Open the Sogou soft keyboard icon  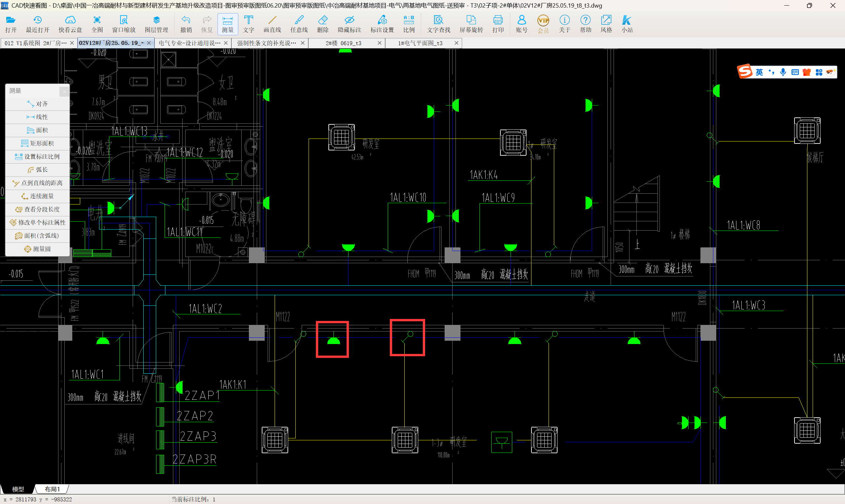coord(795,72)
